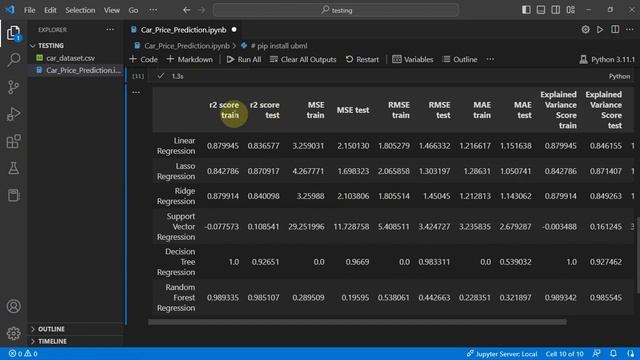Viewport: 640px width, 360px height.
Task: Click Clear All Outputs
Action: 303,59
